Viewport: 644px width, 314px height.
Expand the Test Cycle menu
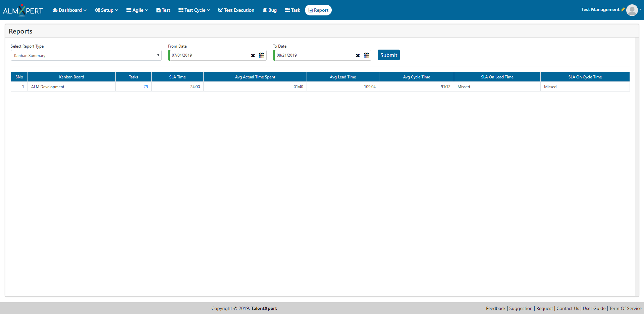tap(194, 10)
